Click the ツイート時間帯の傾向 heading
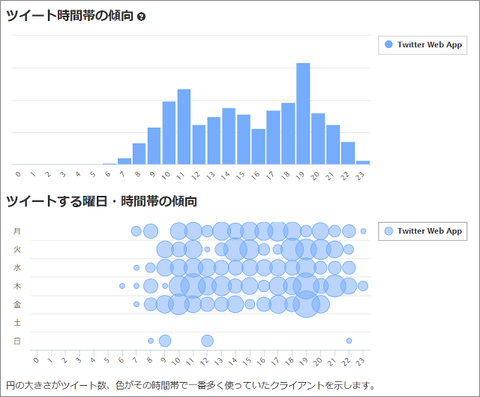This screenshot has width=480, height=397. 70,16
